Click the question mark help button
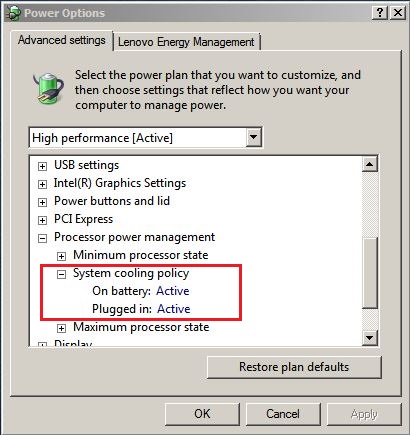The width and height of the screenshot is (410, 435). [x=379, y=13]
